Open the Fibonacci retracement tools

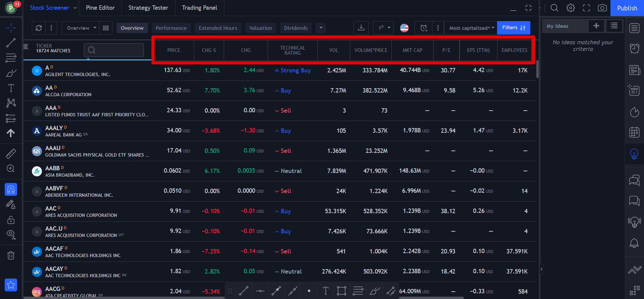[x=11, y=58]
